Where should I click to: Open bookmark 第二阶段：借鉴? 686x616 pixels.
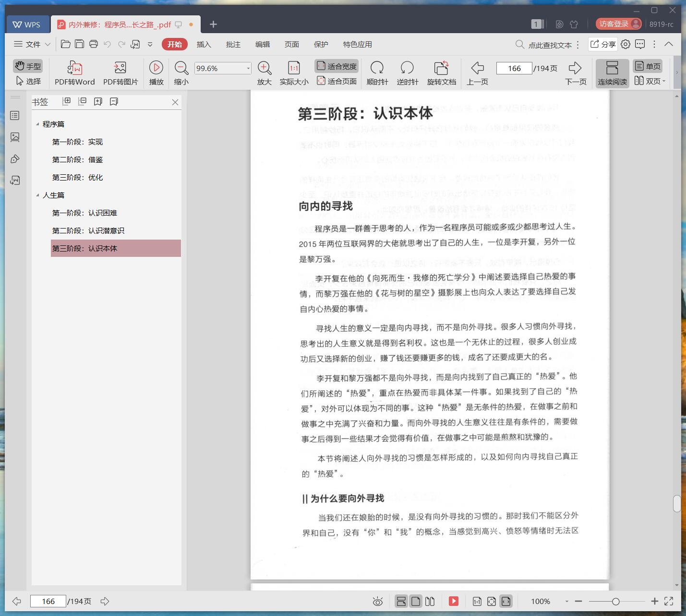[x=78, y=159]
